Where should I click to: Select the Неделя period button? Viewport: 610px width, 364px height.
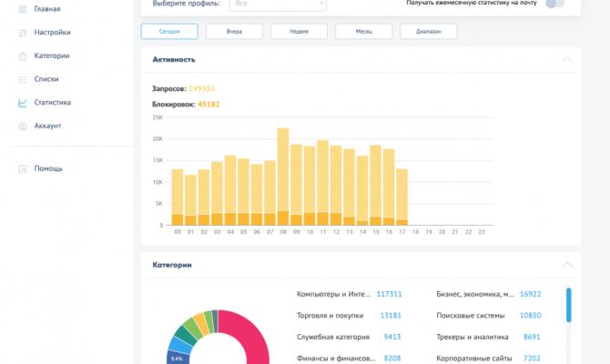(299, 32)
